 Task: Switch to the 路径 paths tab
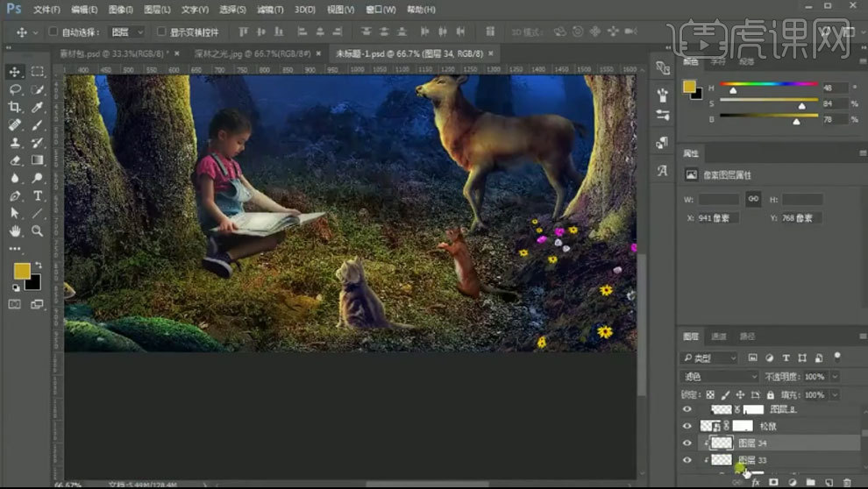[x=747, y=337]
